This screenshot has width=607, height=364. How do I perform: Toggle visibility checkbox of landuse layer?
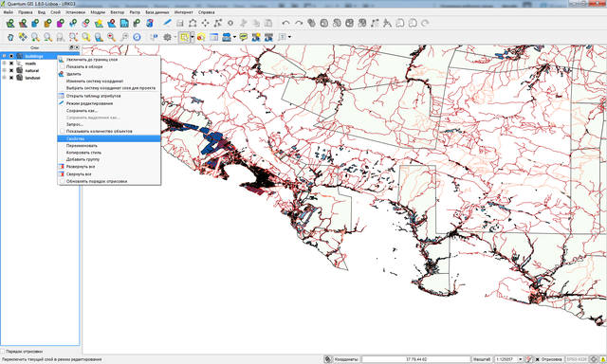point(11,78)
